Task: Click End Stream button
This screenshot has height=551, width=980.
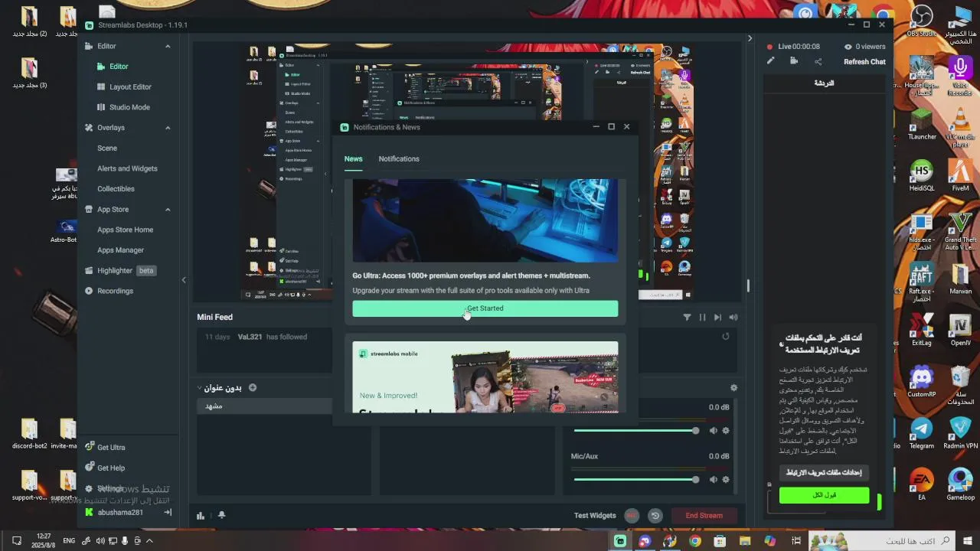Action: click(x=704, y=516)
